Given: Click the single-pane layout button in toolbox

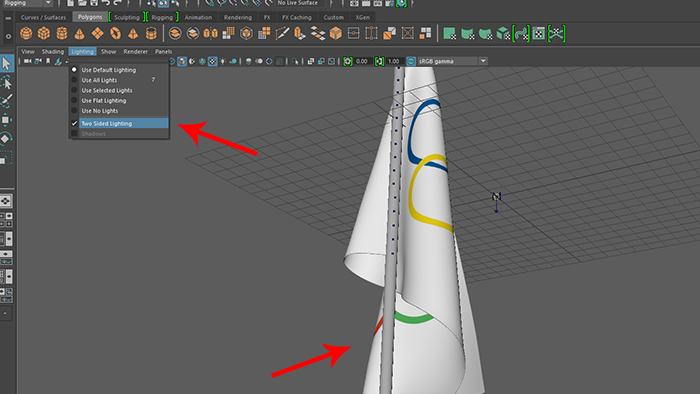Looking at the screenshot, I should pyautogui.click(x=6, y=201).
